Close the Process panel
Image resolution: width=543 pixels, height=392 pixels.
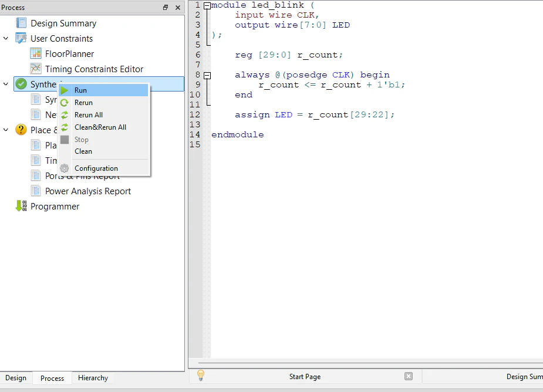(x=178, y=7)
